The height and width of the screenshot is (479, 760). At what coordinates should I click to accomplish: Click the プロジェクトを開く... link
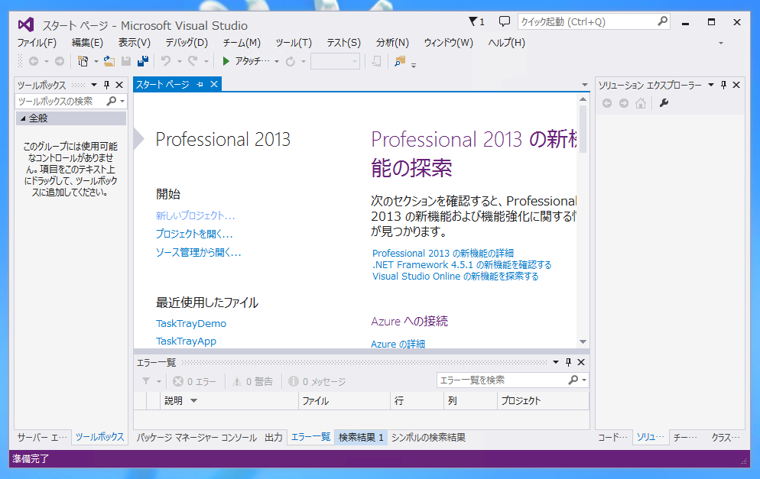click(194, 234)
